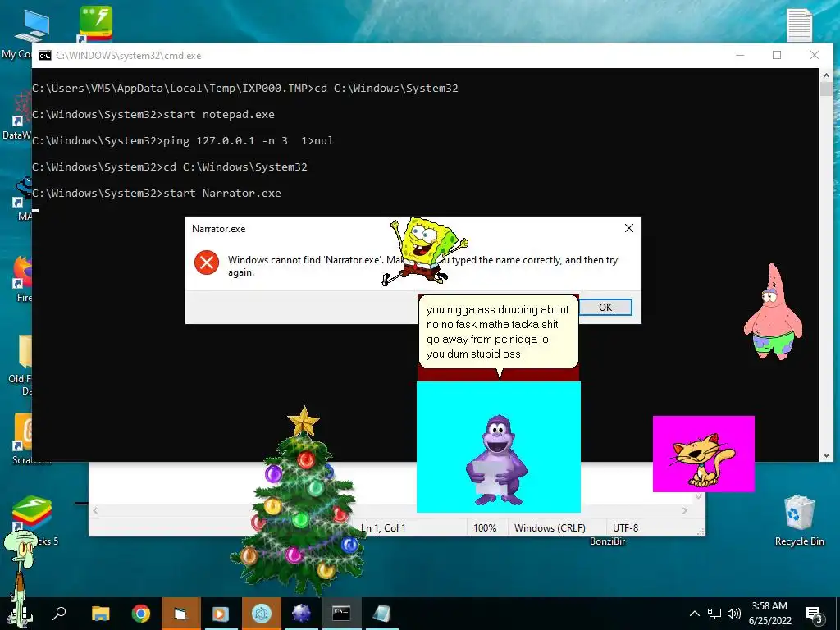The width and height of the screenshot is (840, 630).
Task: Open the volume control tray icon
Action: point(734,614)
